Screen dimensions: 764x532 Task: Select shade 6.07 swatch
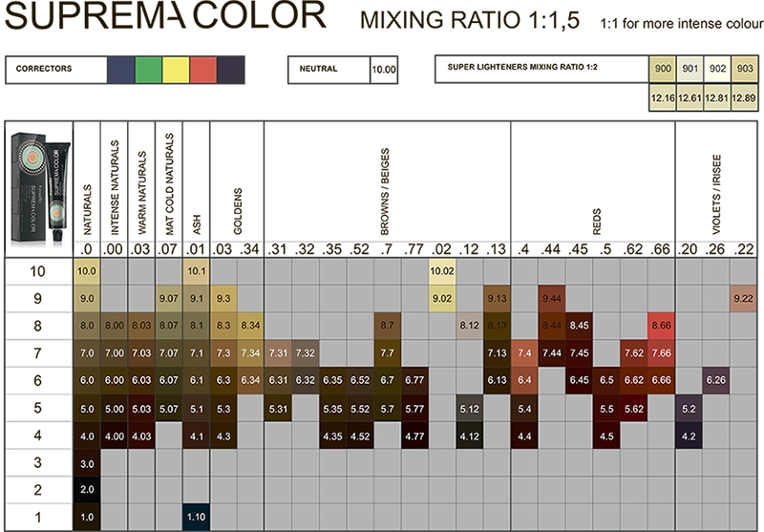click(169, 380)
